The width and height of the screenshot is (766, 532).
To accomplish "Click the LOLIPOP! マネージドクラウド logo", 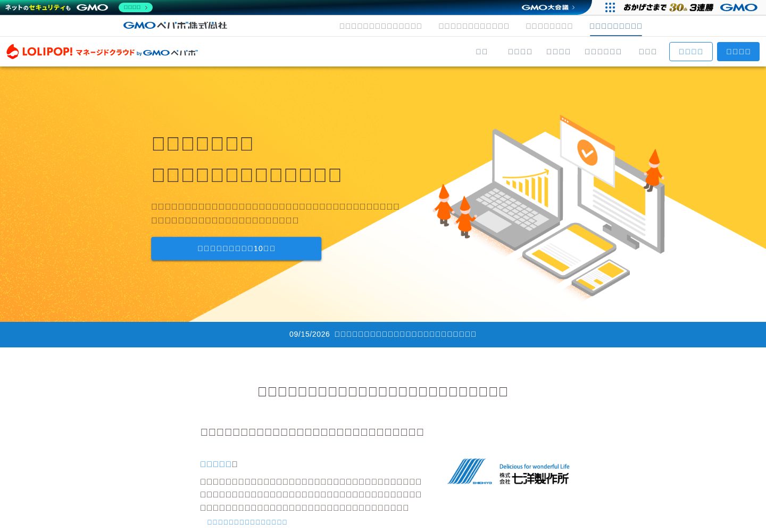I will point(102,52).
